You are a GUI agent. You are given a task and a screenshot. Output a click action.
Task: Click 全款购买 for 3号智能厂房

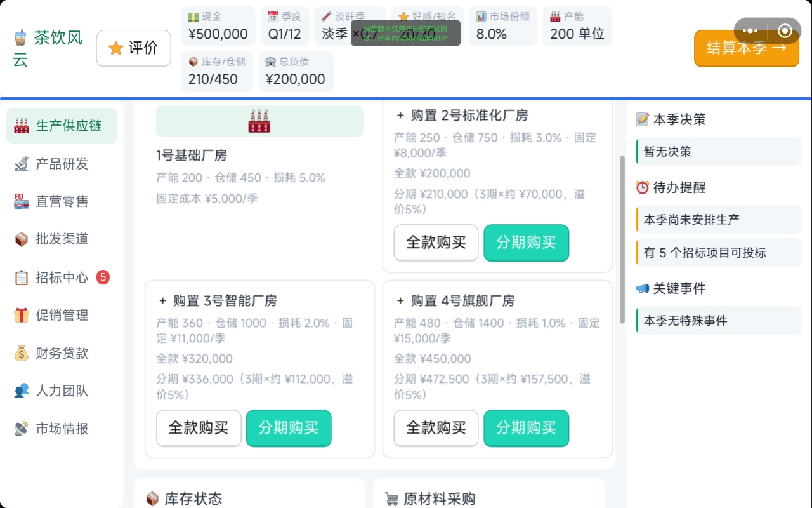click(x=199, y=427)
